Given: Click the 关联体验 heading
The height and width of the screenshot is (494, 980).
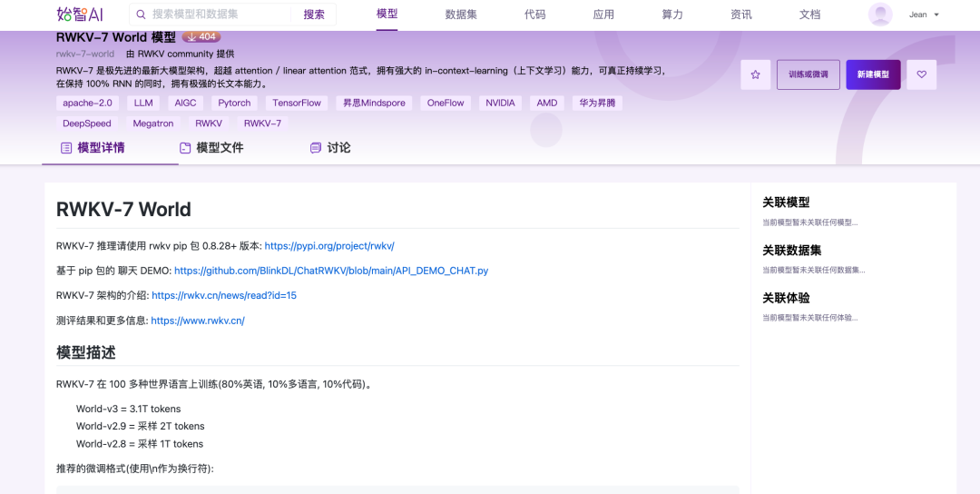Looking at the screenshot, I should click(x=786, y=298).
